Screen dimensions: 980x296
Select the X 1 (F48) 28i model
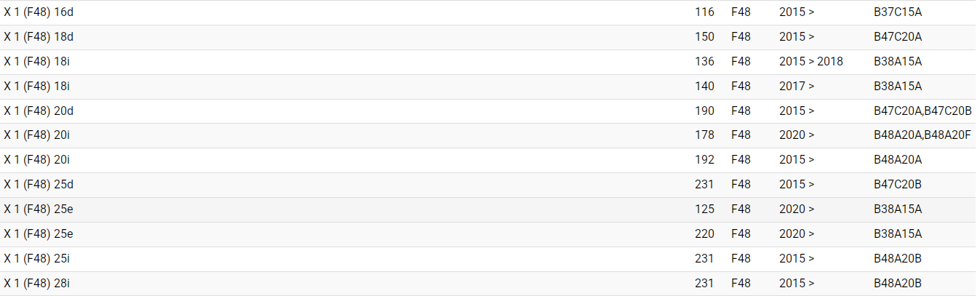(x=36, y=284)
